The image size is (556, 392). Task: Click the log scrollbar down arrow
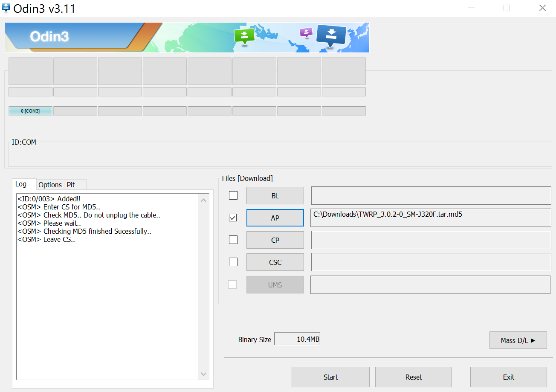204,374
